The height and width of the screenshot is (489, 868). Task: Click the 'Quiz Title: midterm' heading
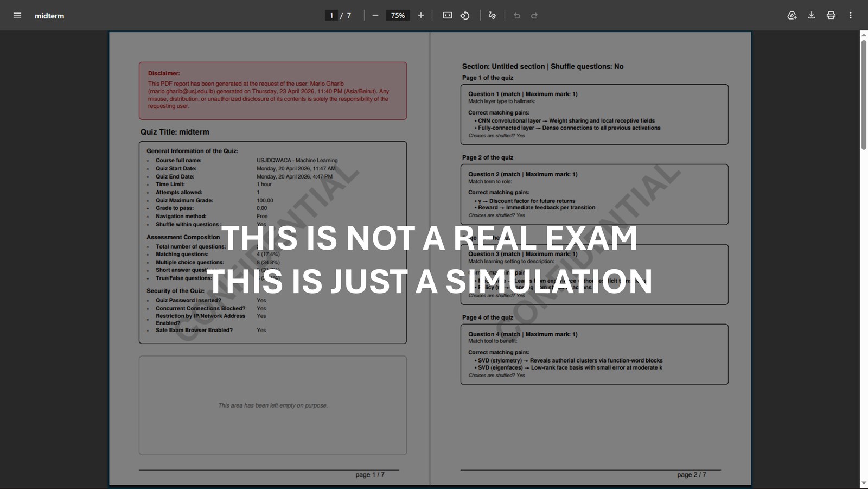175,132
